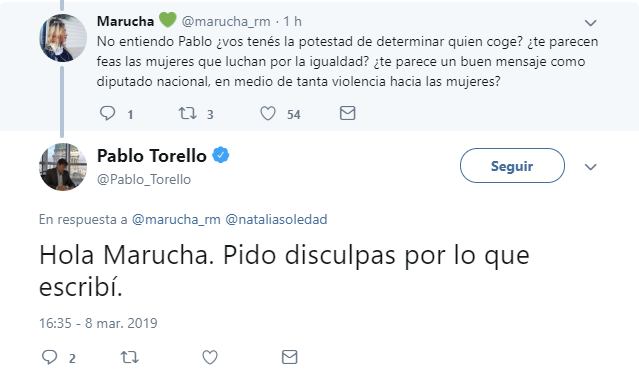Follow Pablo Torello with Seguir button
The image size is (639, 382).
click(512, 166)
